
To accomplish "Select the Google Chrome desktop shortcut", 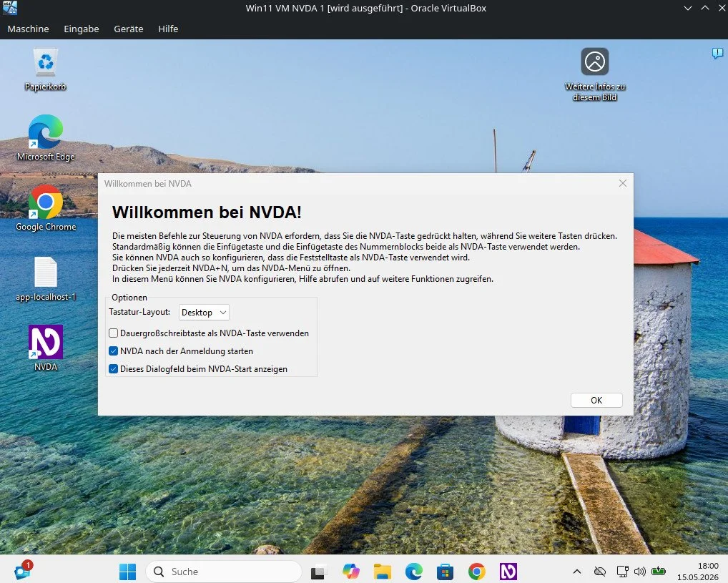I will [46, 208].
